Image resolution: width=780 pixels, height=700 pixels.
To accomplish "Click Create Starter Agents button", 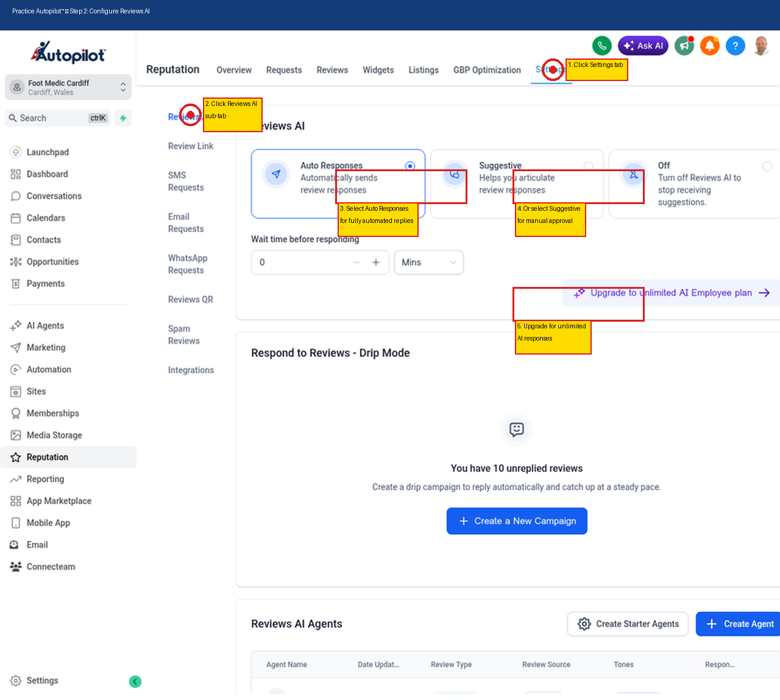I will click(x=628, y=624).
